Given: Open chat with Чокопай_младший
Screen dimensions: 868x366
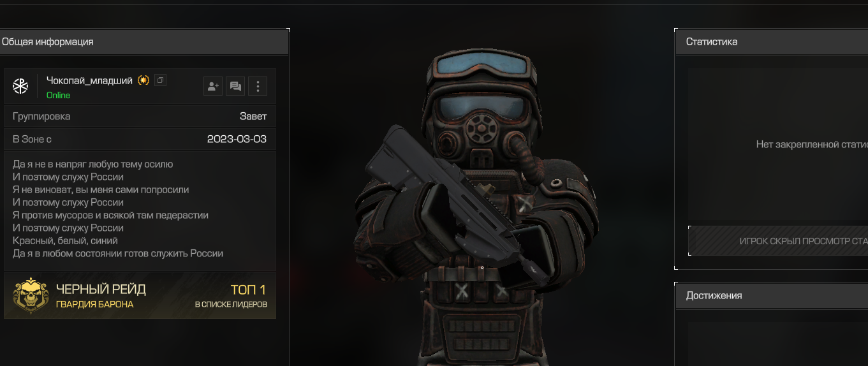Looking at the screenshot, I should [235, 86].
